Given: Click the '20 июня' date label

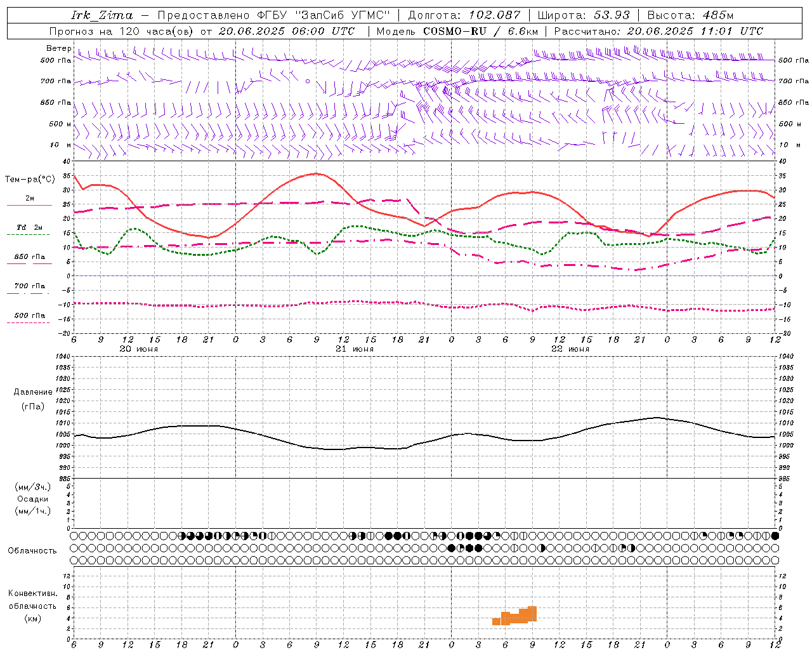Looking at the screenshot, I should (x=139, y=349).
